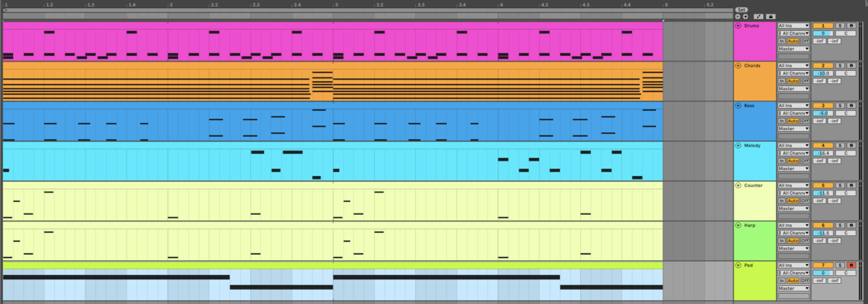868x304 pixels.
Task: Solo the Drums track
Action: (x=841, y=25)
